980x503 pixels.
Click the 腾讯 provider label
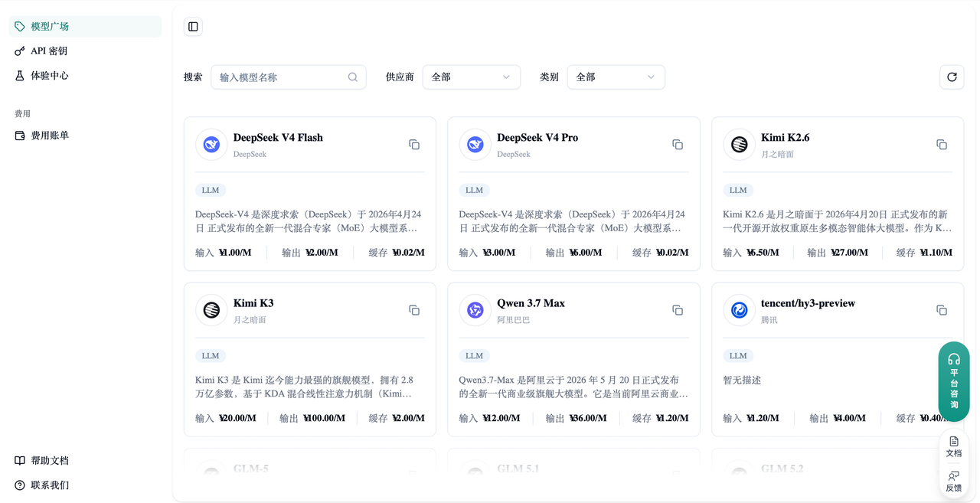tap(769, 320)
